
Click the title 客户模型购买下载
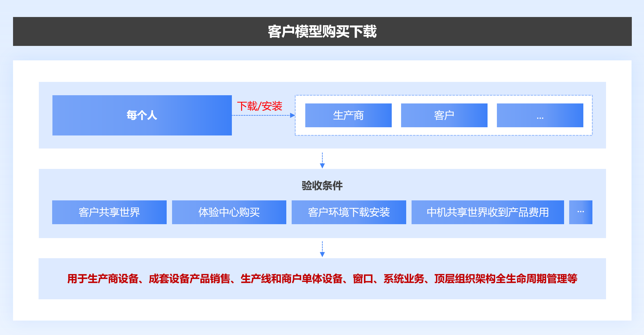[322, 31]
